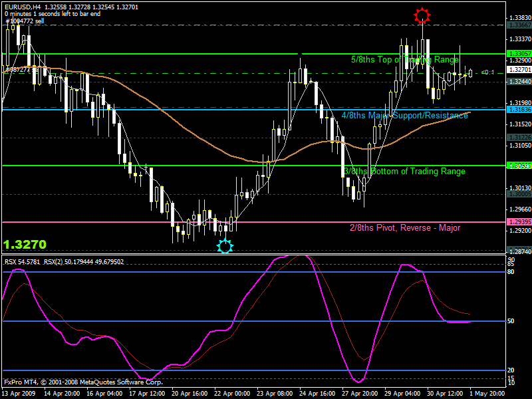Click the cyan sun buy-signal marker
Image resolution: width=532 pixels, height=399 pixels.
[225, 246]
